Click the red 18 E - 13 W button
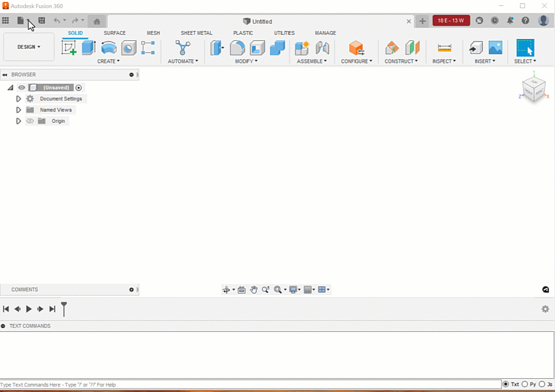The image size is (555, 392). (451, 20)
